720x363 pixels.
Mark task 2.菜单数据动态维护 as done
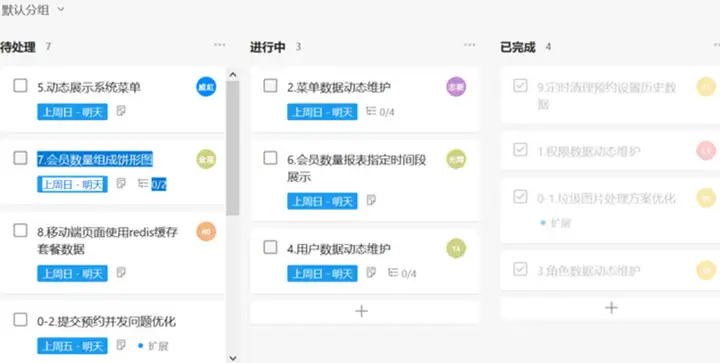[x=270, y=85]
